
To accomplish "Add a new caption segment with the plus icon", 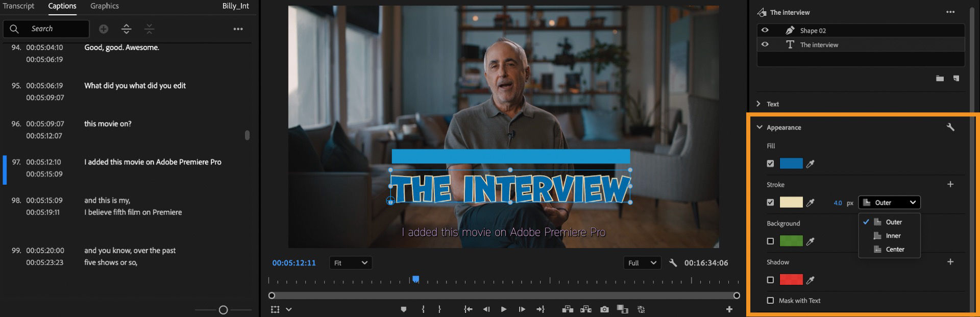I will coord(104,29).
